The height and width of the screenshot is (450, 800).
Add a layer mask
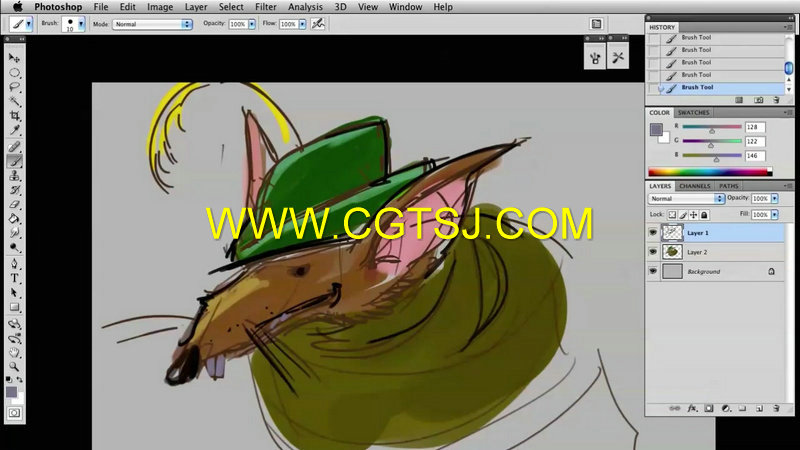pyautogui.click(x=709, y=408)
